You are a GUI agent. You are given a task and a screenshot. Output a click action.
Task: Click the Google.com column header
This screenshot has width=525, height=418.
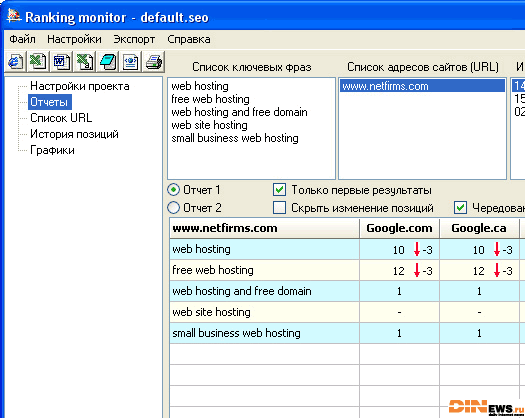(399, 228)
